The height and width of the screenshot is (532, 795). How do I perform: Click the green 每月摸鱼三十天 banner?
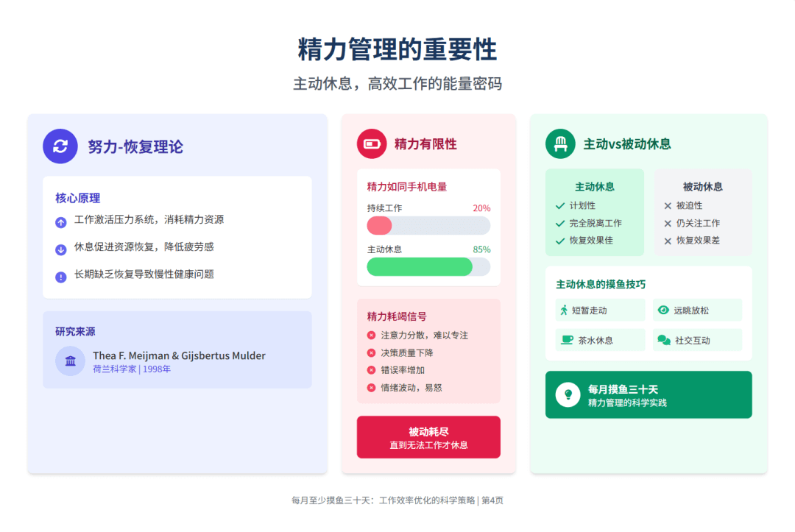649,394
